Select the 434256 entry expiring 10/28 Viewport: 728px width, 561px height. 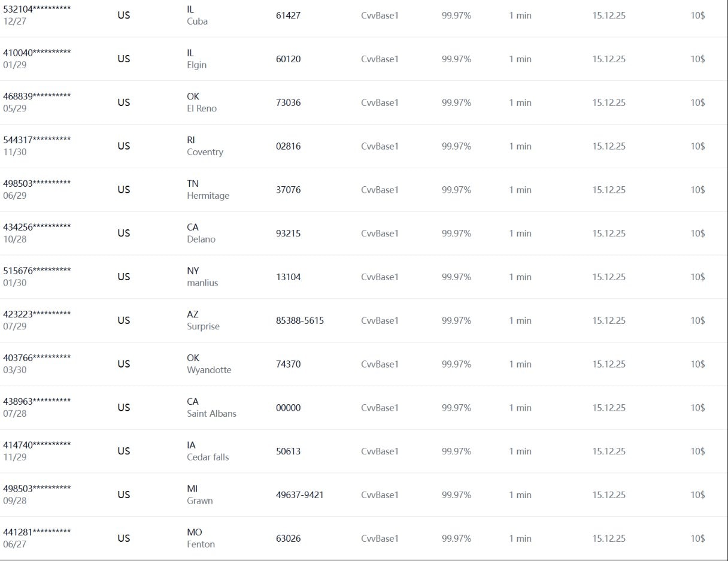pos(37,233)
